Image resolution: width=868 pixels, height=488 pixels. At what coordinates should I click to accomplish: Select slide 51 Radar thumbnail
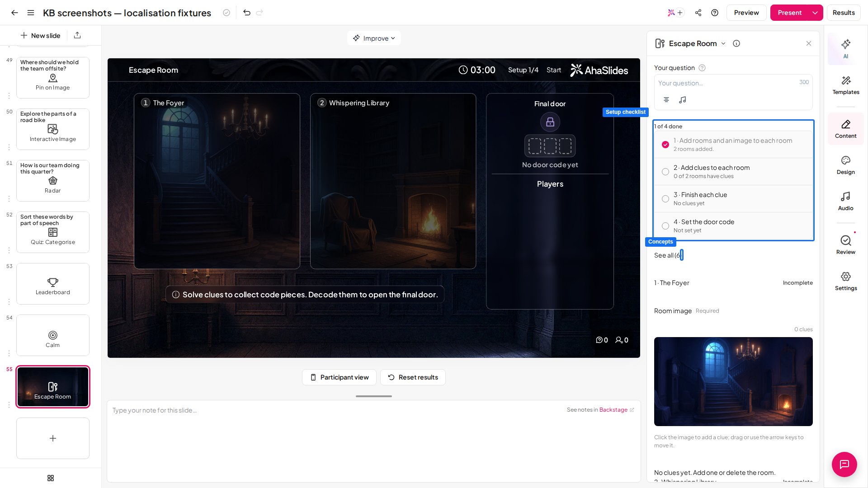pos(53,181)
